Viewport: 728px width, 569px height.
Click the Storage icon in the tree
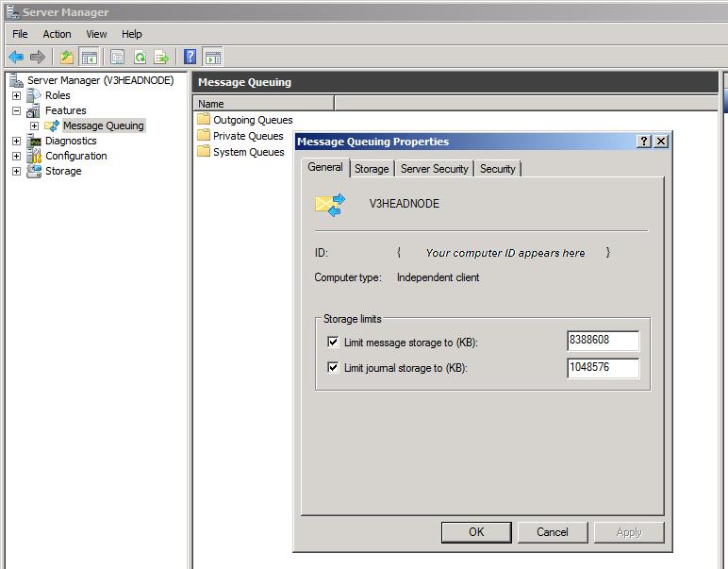click(x=34, y=171)
